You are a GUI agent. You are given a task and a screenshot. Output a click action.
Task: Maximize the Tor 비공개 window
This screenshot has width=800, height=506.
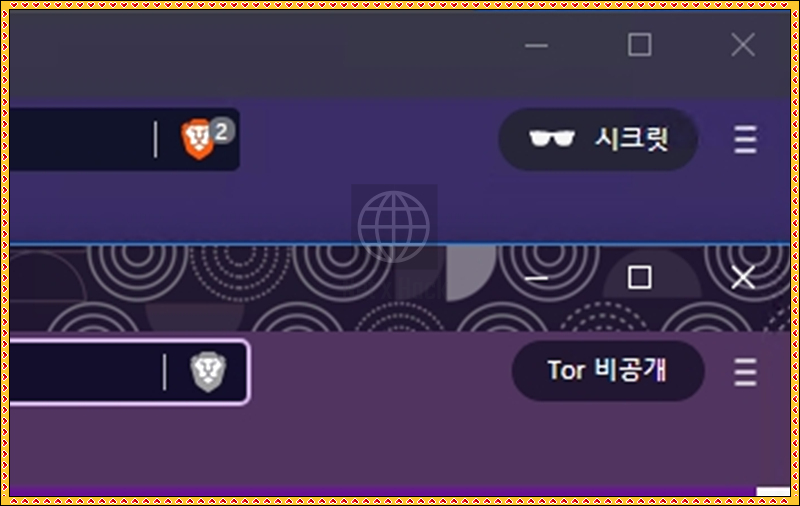coord(639,277)
